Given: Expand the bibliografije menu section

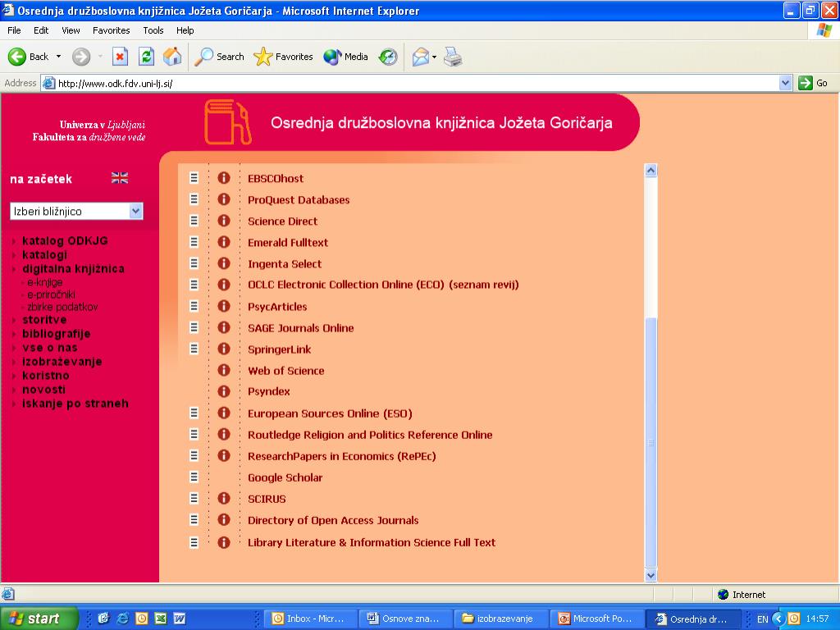Looking at the screenshot, I should (x=57, y=333).
